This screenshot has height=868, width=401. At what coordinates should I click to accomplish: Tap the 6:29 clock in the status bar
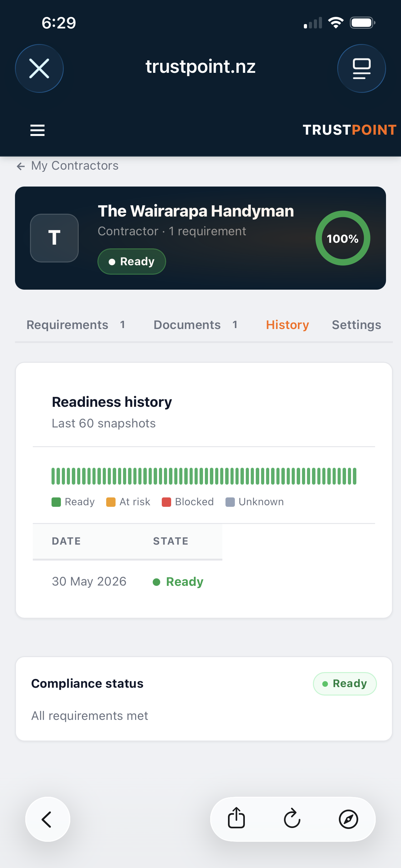tap(59, 23)
